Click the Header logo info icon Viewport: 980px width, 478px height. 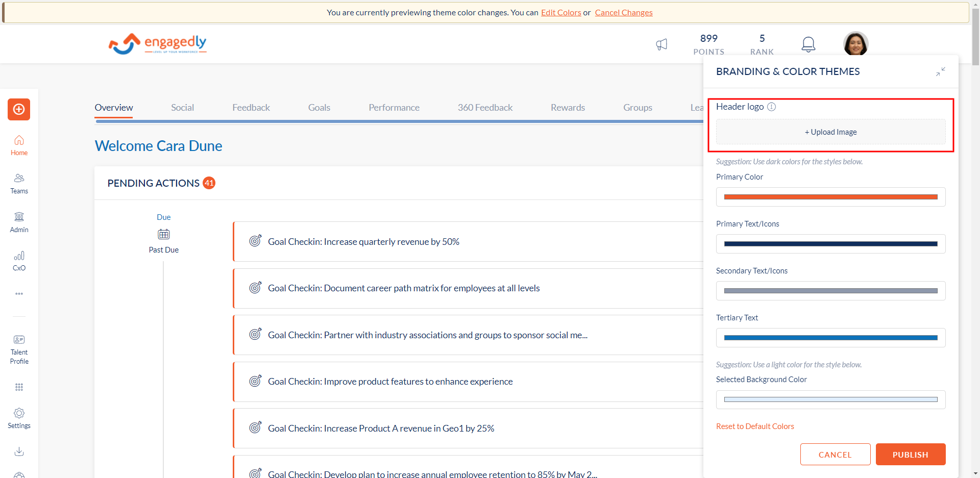coord(772,107)
